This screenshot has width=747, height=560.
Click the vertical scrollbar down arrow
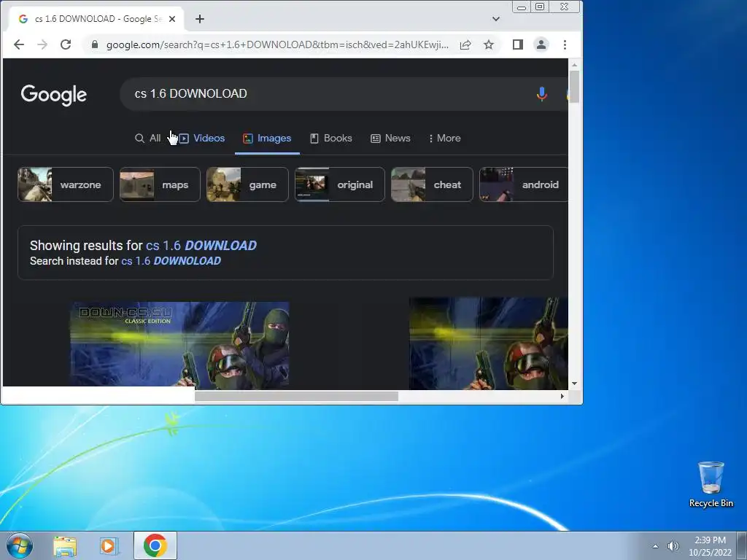click(575, 384)
